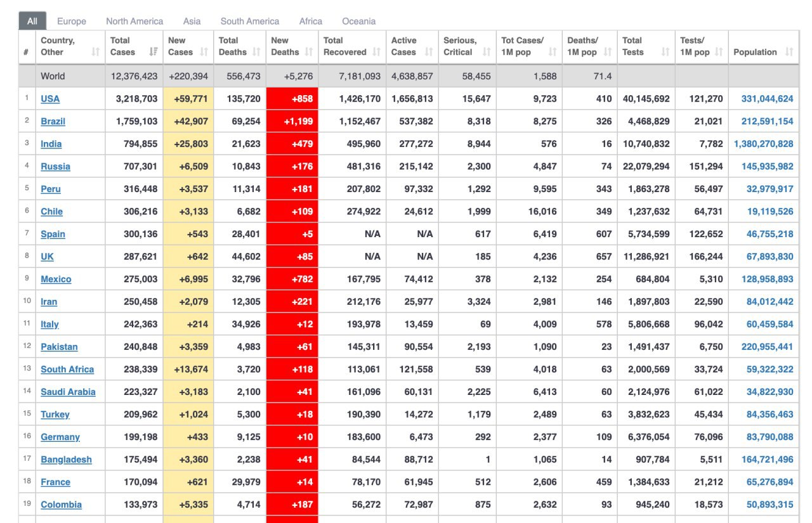Open the South America tab
Viewport: 812px width, 523px height.
pos(250,21)
